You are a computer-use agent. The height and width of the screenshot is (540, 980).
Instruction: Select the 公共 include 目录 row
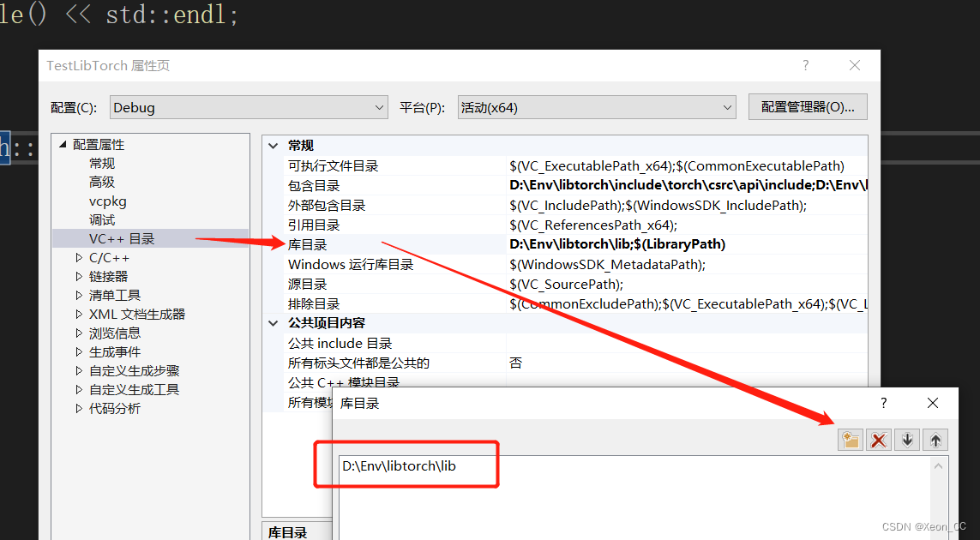point(575,343)
